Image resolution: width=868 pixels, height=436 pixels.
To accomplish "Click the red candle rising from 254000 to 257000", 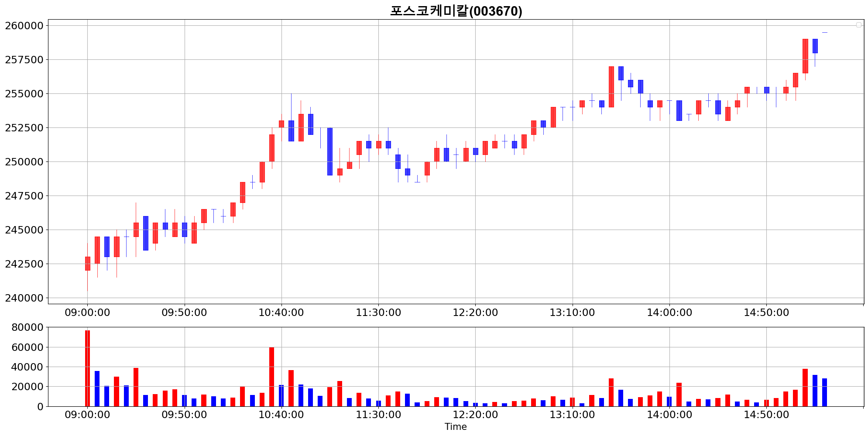I will click(x=611, y=87).
